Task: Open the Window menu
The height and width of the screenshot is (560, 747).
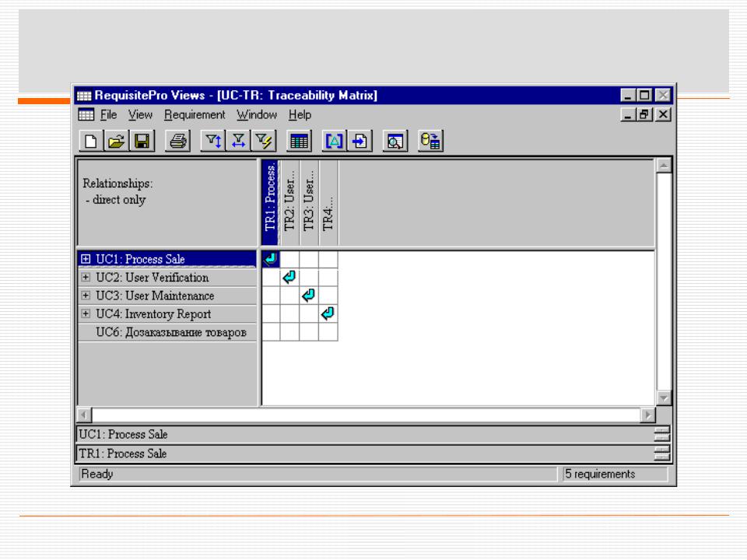Action: pyautogui.click(x=257, y=115)
